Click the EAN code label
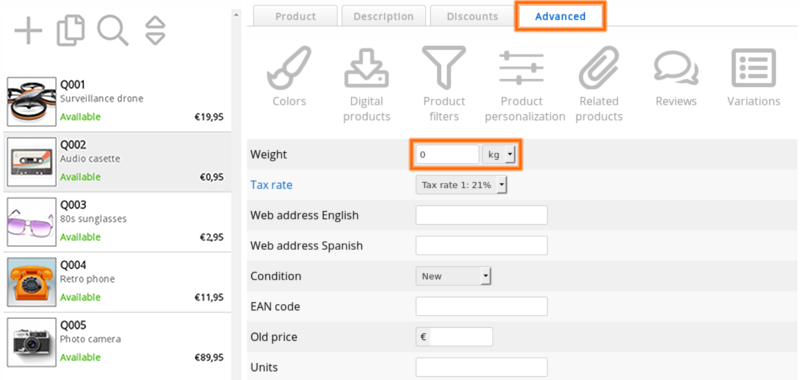The width and height of the screenshot is (800, 380). tap(275, 307)
